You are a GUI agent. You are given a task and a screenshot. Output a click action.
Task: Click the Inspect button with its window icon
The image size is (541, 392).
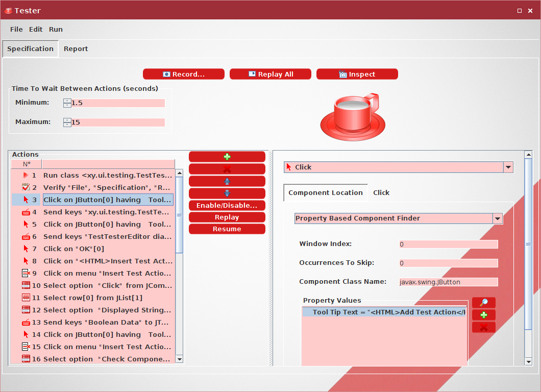[x=357, y=73]
